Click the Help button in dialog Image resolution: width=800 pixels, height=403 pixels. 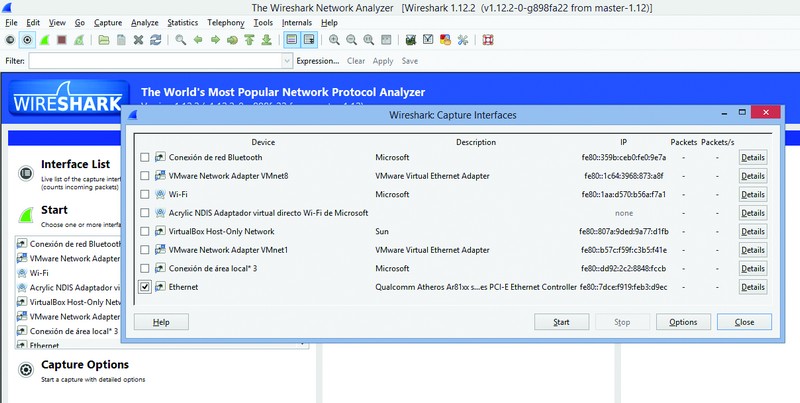[x=161, y=322]
